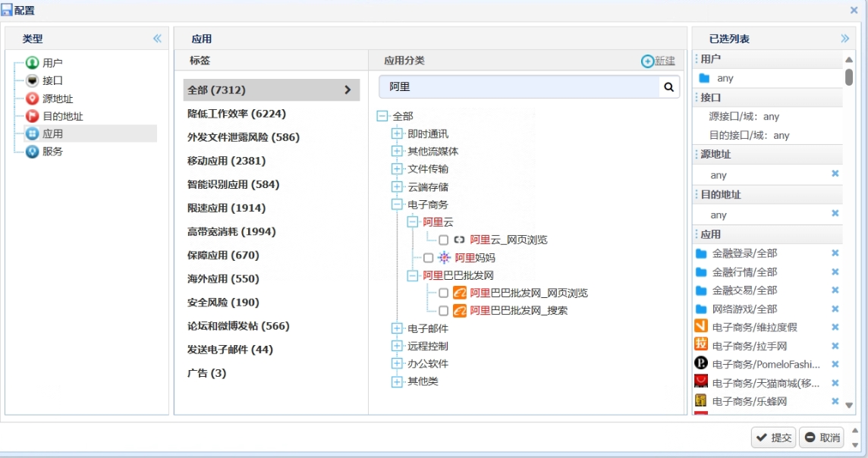
Task: Check the 阿里巴巴批发网_搜索 checkbox
Action: [443, 311]
